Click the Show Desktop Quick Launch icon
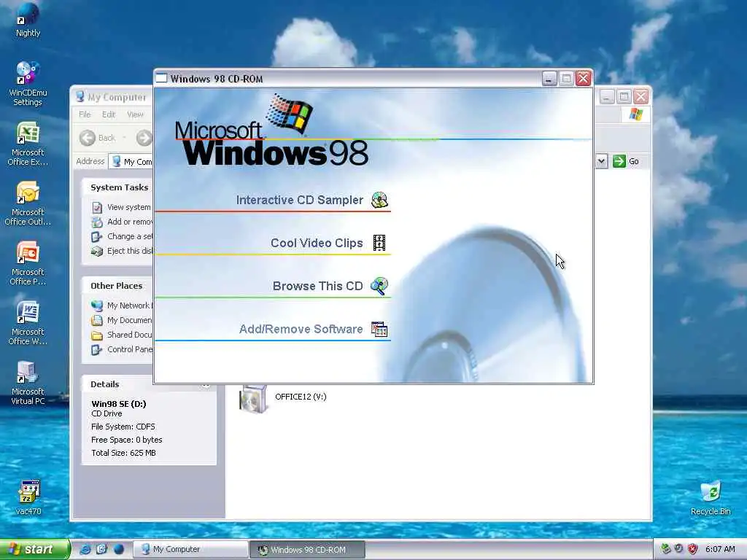The width and height of the screenshot is (747, 560). [101, 549]
